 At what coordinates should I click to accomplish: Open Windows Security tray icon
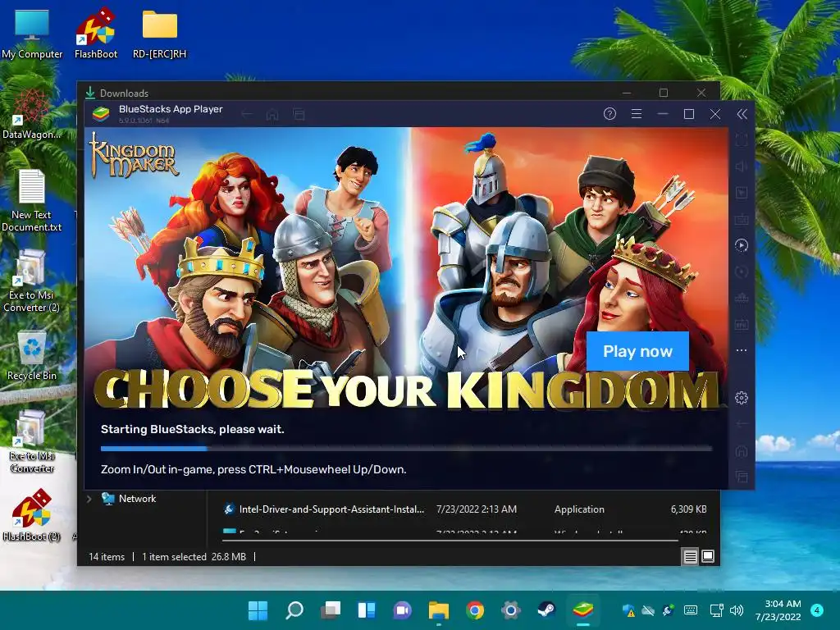[629, 610]
